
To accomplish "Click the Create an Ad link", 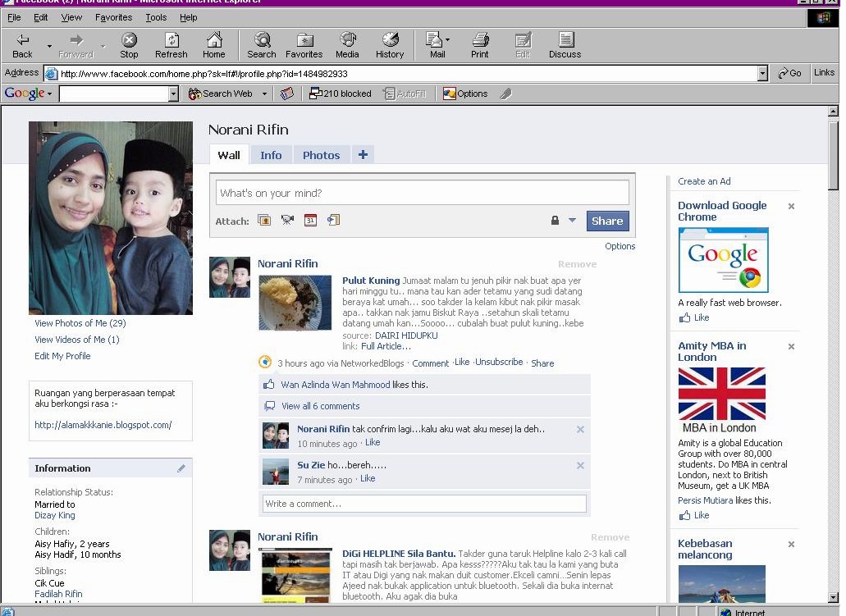I will click(x=704, y=181).
